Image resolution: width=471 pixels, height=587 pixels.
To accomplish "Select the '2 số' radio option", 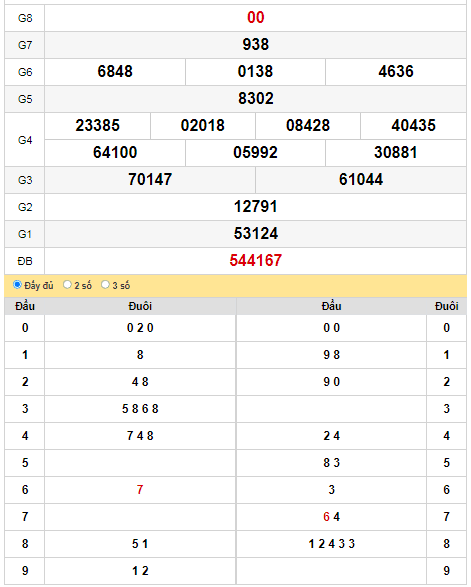I will [67, 285].
